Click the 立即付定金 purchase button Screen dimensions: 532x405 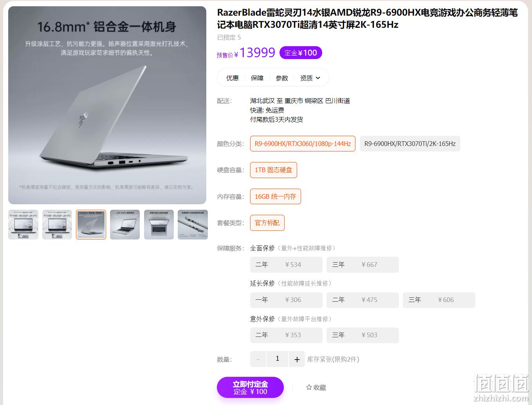point(250,387)
